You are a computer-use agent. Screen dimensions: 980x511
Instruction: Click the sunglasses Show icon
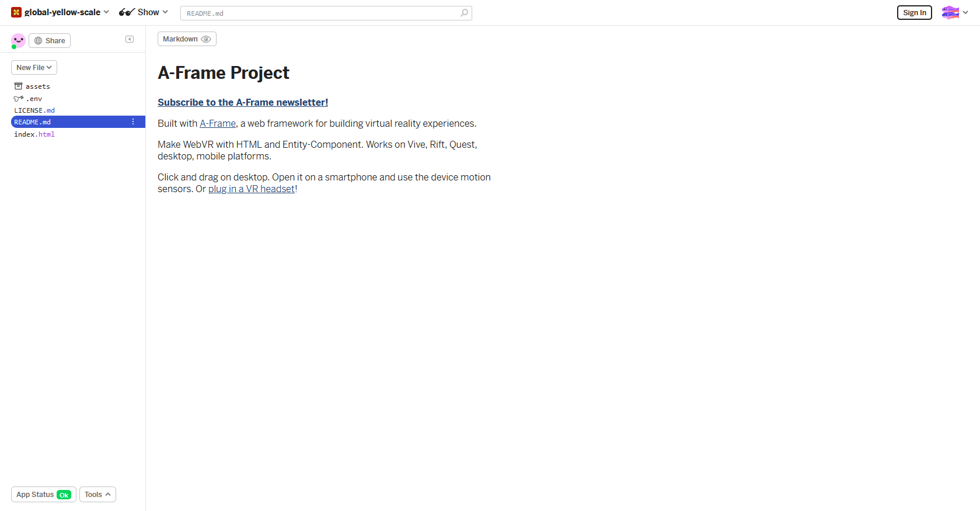(x=127, y=12)
